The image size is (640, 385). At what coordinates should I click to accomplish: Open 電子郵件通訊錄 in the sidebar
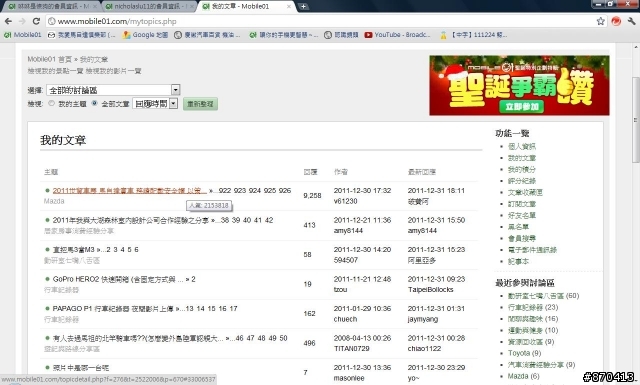(x=532, y=249)
